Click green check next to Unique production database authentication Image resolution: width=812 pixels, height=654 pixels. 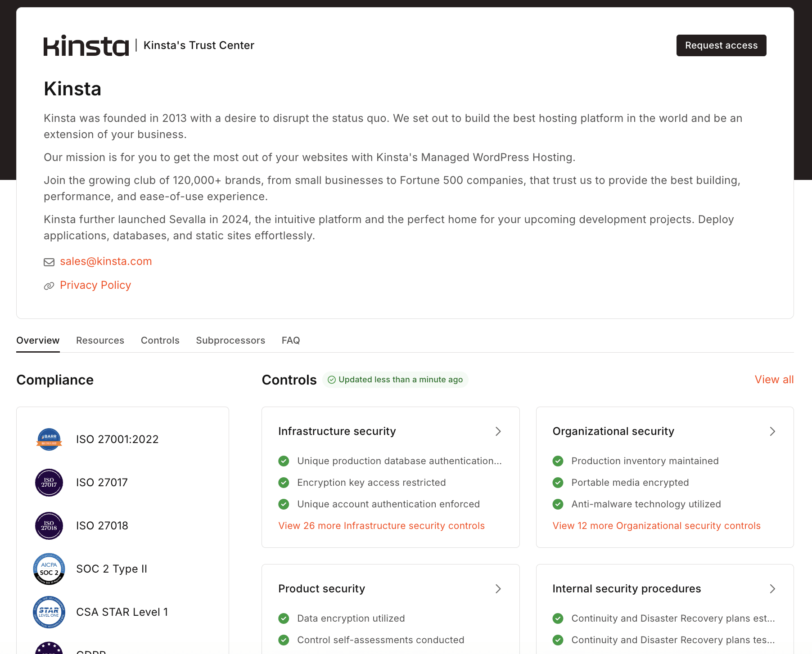pos(284,461)
